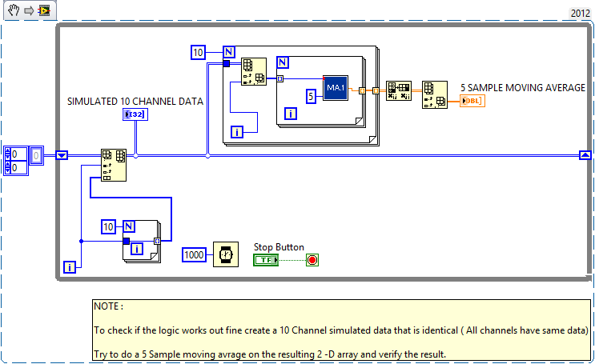Click the bottom For Loop N count terminal
The height and width of the screenshot is (364, 595).
[129, 226]
